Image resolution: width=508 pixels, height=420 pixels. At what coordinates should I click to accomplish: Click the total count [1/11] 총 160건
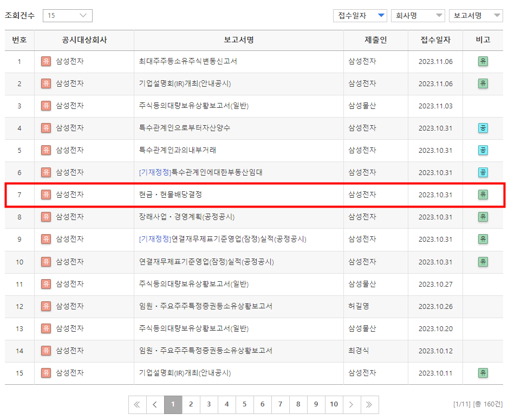pos(478,404)
